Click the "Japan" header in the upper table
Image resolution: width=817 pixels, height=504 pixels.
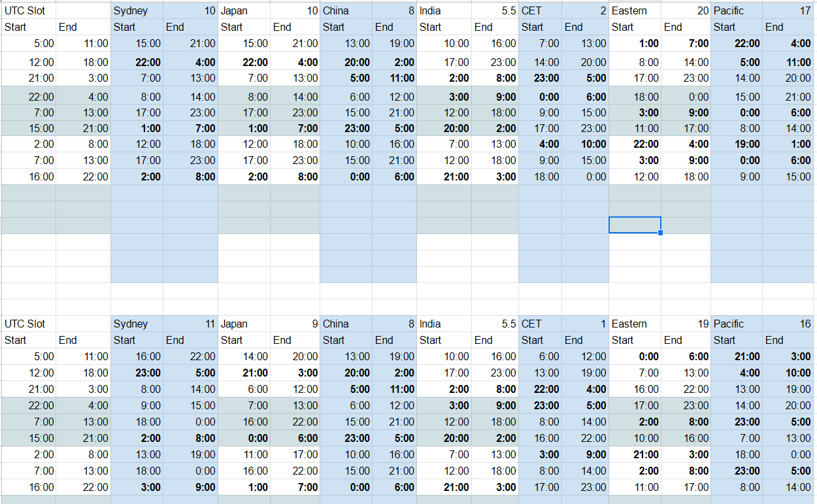[244, 10]
